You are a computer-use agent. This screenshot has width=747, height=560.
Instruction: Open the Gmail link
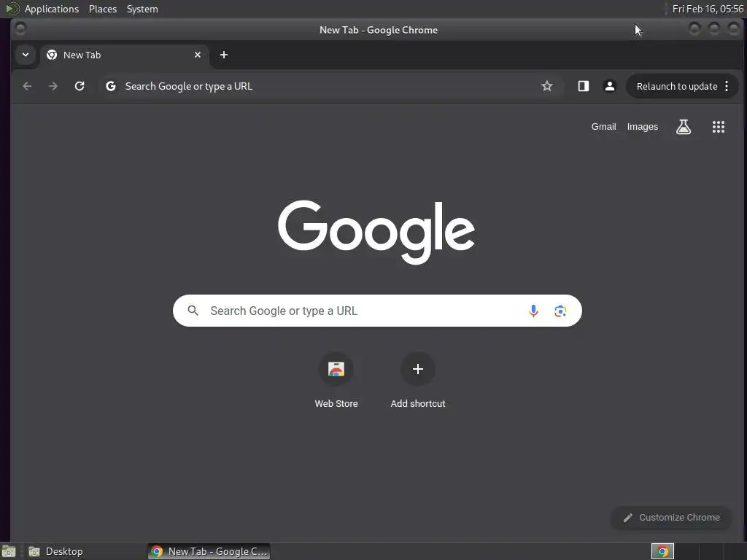click(x=603, y=127)
